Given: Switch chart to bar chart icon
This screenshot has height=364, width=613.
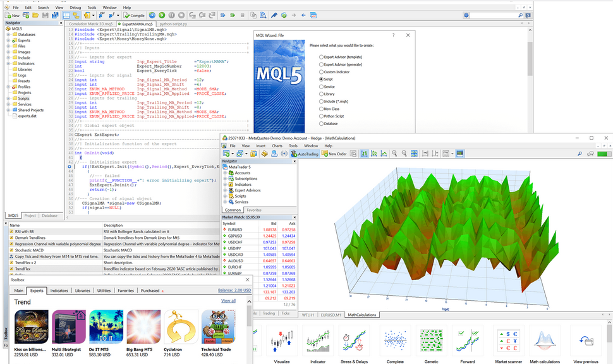Looking at the screenshot, I should pyautogui.click(x=365, y=154).
